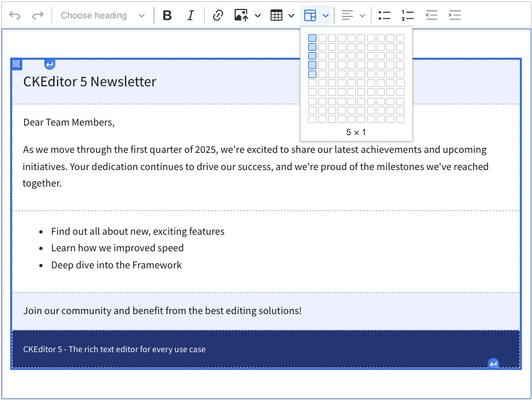Insert paragraph before table using top handle

(49, 64)
